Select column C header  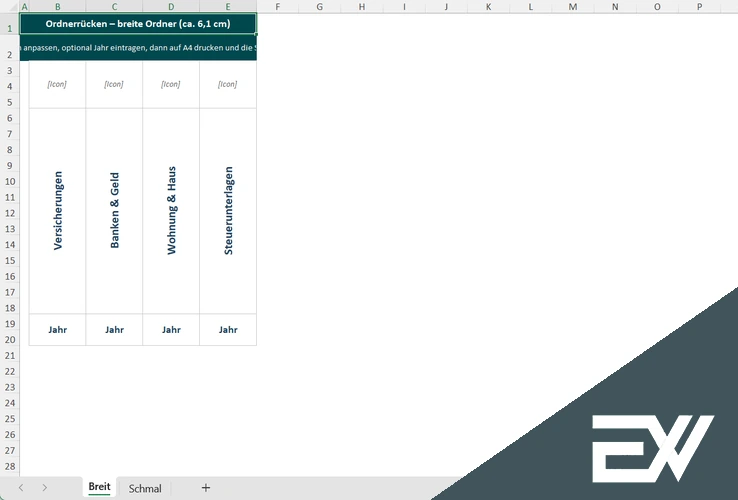114,7
